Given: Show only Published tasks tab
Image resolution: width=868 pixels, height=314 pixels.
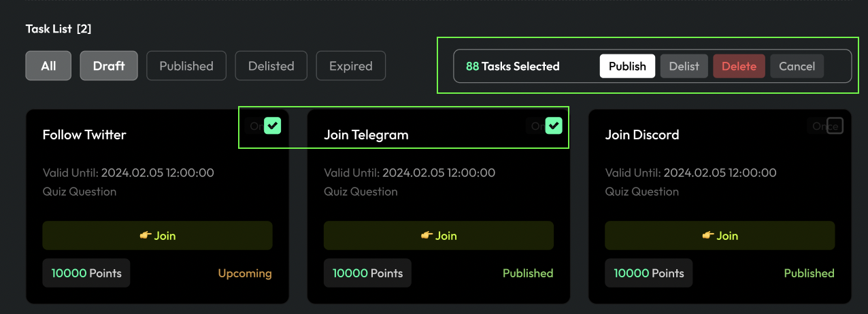Looking at the screenshot, I should point(186,66).
